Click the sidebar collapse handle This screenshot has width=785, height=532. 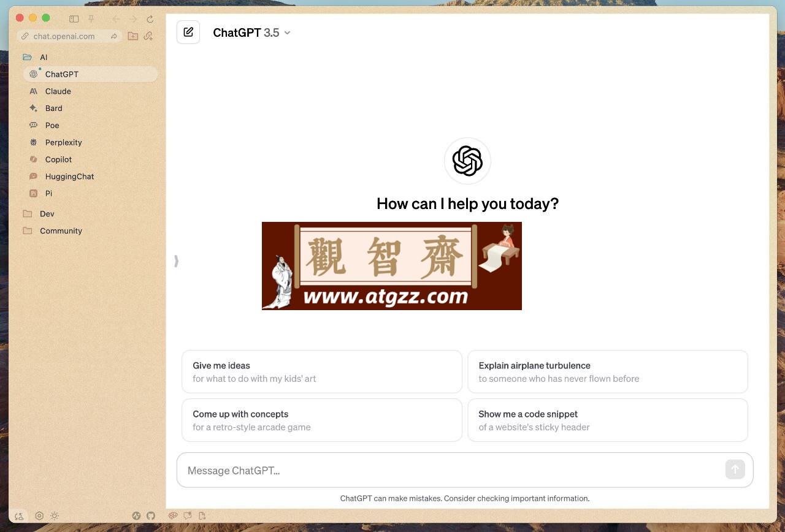176,261
